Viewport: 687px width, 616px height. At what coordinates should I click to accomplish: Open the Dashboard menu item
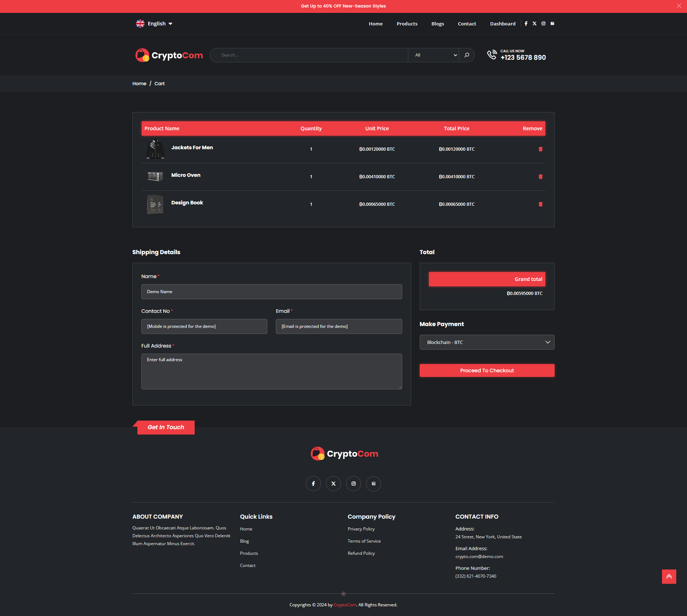[x=502, y=24]
